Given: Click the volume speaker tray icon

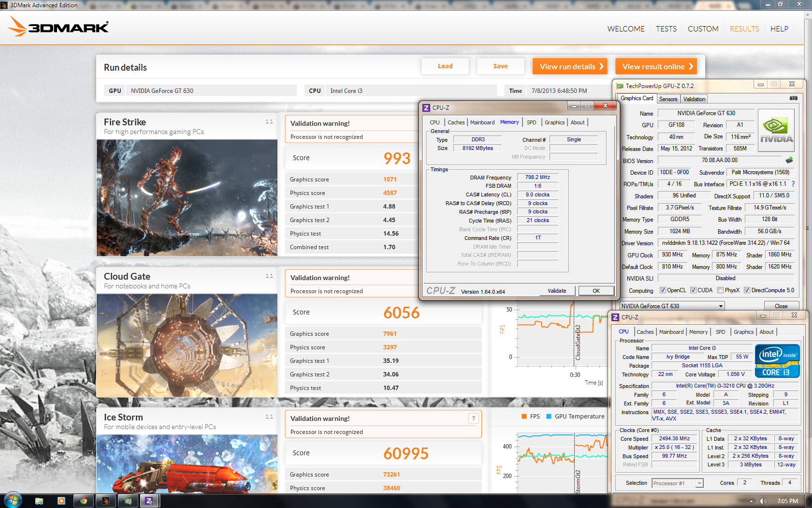Looking at the screenshot, I should pos(763,501).
